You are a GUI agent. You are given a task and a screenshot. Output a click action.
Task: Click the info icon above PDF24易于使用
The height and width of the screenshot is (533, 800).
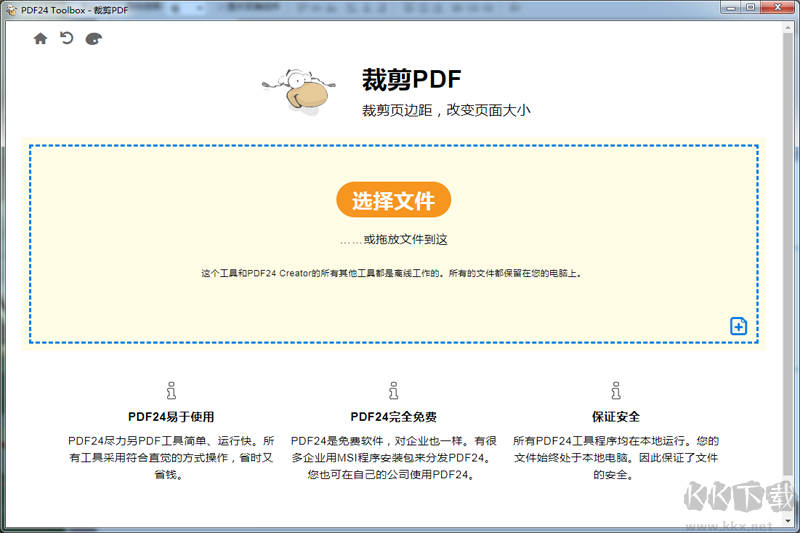(x=171, y=390)
